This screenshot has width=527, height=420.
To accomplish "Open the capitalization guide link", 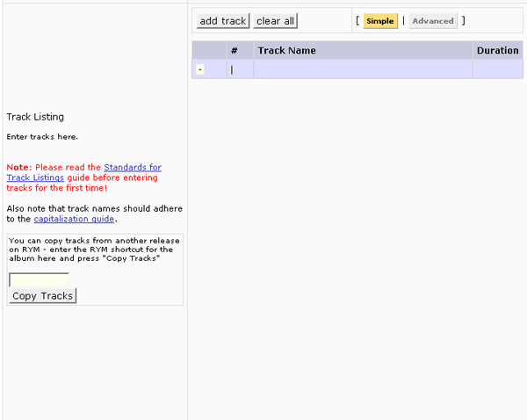I will 74,219.
